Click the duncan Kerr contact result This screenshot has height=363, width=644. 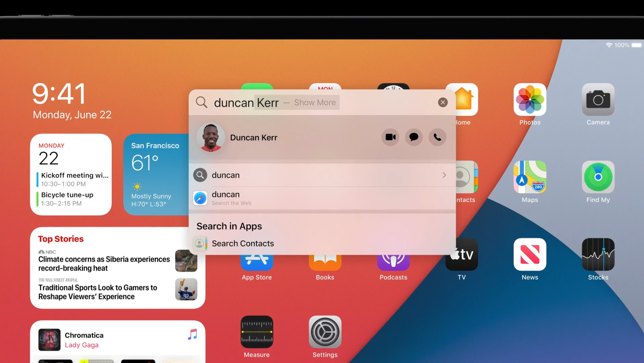click(254, 137)
